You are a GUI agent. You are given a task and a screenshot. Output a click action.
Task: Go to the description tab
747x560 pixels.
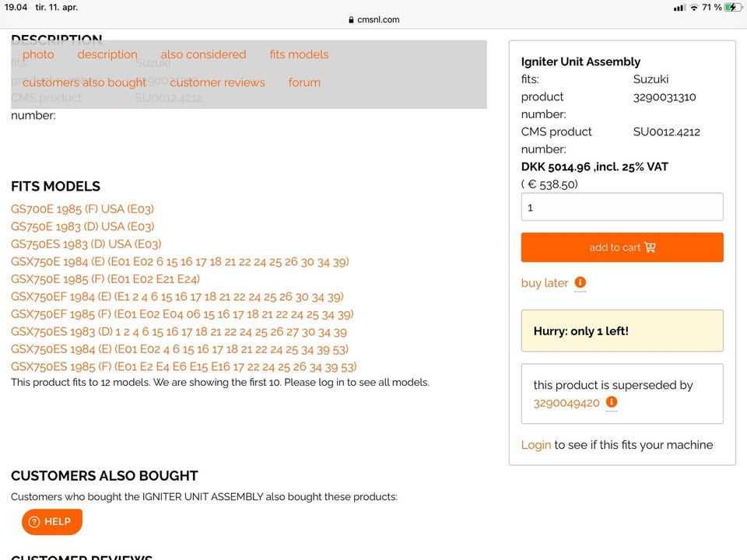(x=107, y=54)
